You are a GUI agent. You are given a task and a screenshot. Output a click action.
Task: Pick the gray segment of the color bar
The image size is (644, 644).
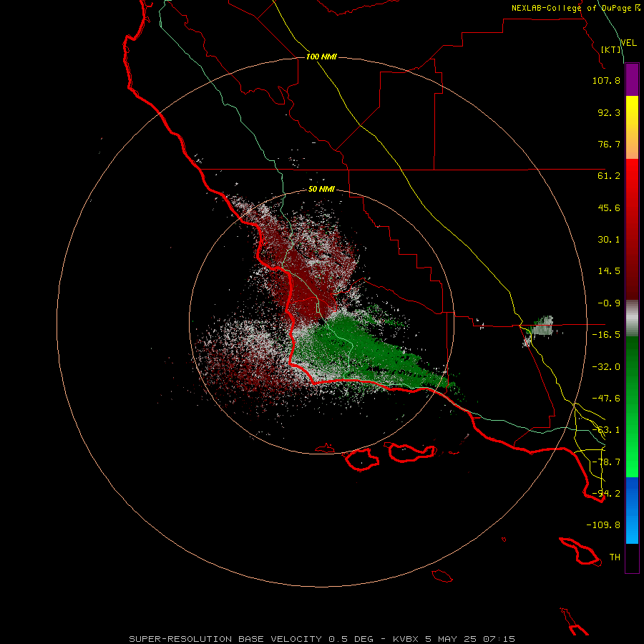(x=632, y=318)
